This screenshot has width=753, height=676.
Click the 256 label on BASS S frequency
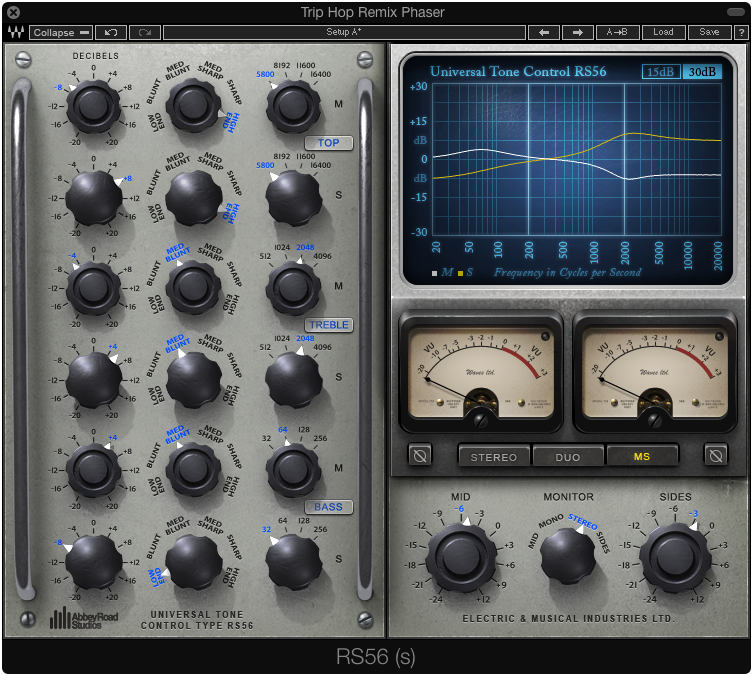(x=320, y=530)
